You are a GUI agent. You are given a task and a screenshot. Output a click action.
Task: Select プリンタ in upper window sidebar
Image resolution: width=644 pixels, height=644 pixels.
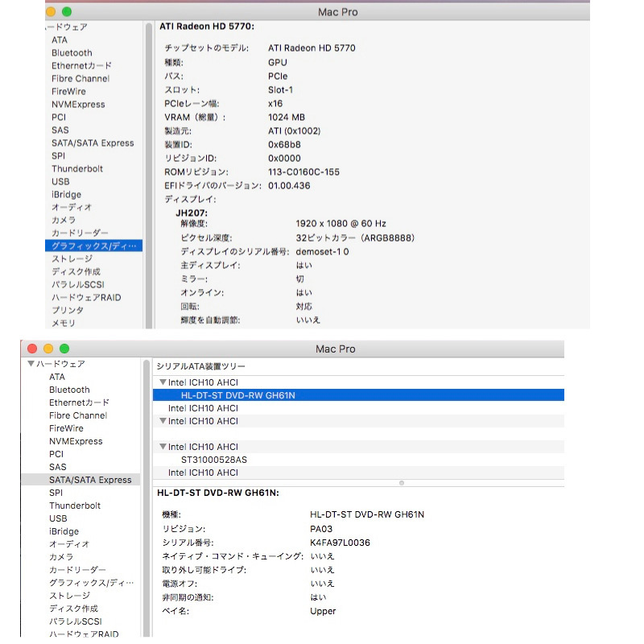click(x=68, y=310)
